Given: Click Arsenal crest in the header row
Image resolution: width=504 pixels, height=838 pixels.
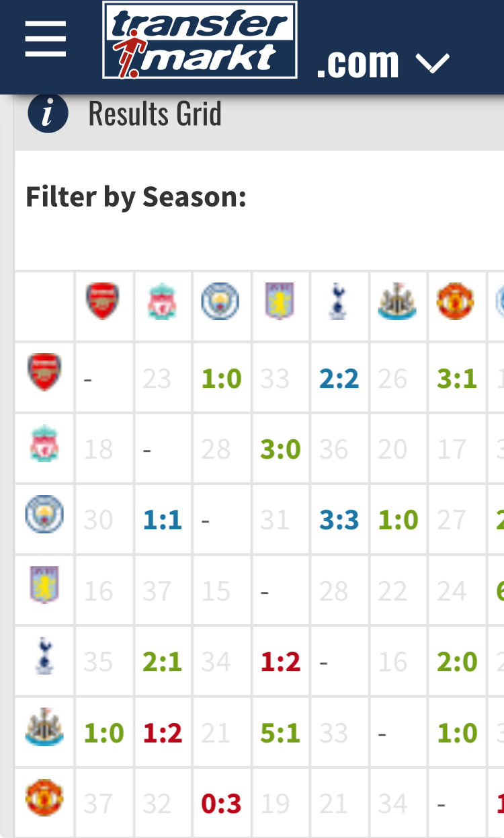Looking at the screenshot, I should click(x=103, y=301).
